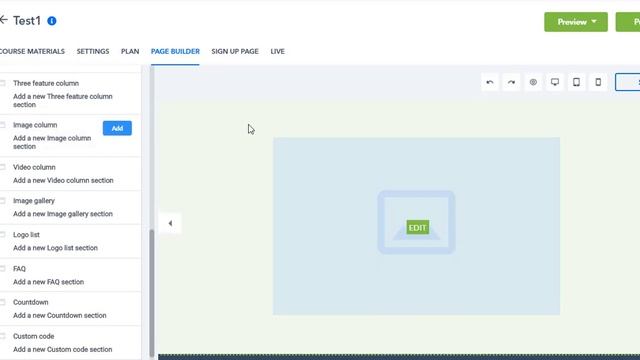Viewport: 640px width, 360px height.
Task: Toggle the eye preview icon
Action: pyautogui.click(x=533, y=82)
